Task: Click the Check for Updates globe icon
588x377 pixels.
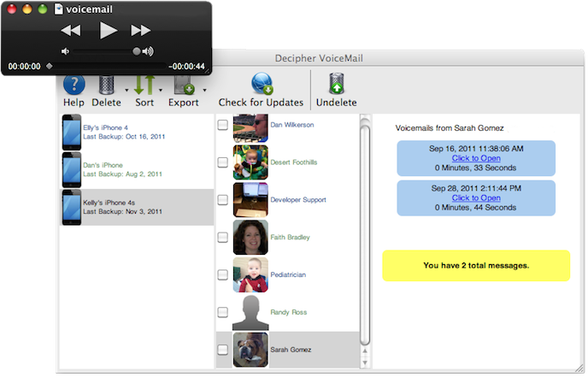Action: [x=262, y=83]
